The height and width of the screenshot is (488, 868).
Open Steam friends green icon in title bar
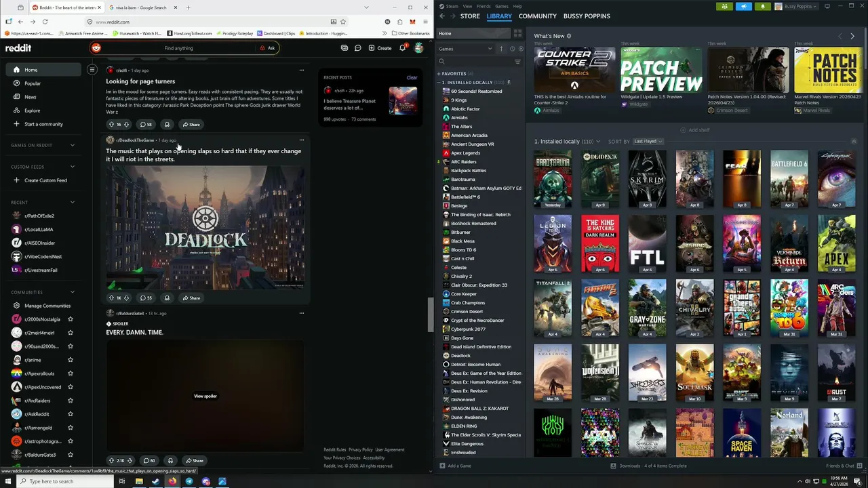click(x=724, y=6)
